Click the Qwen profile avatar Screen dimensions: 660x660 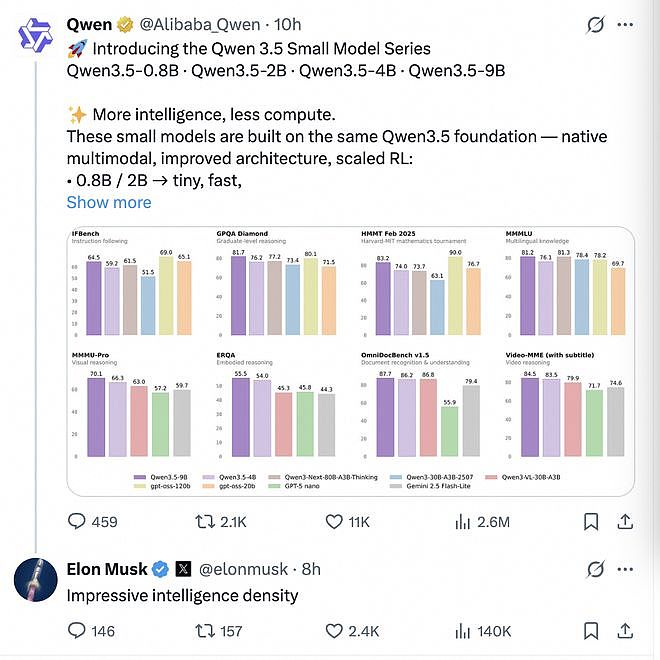tap(36, 35)
